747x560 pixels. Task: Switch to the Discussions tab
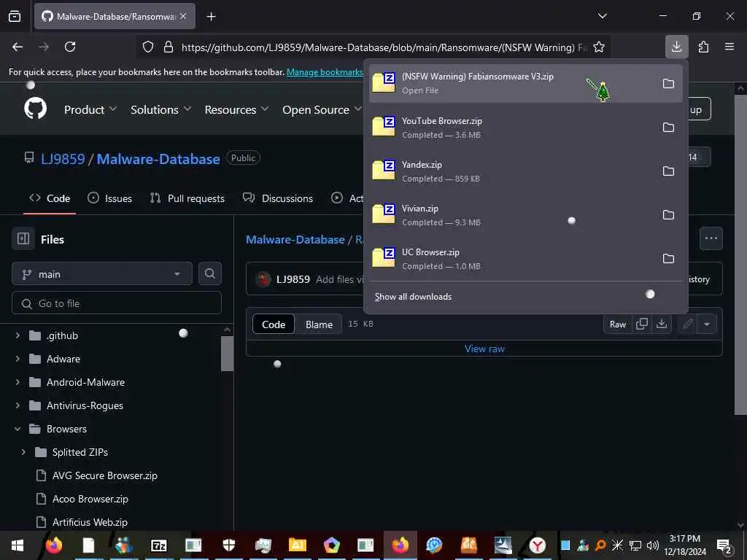click(x=278, y=198)
